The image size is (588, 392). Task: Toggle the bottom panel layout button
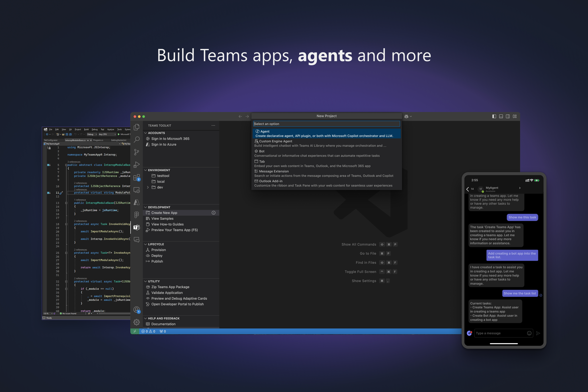point(501,116)
